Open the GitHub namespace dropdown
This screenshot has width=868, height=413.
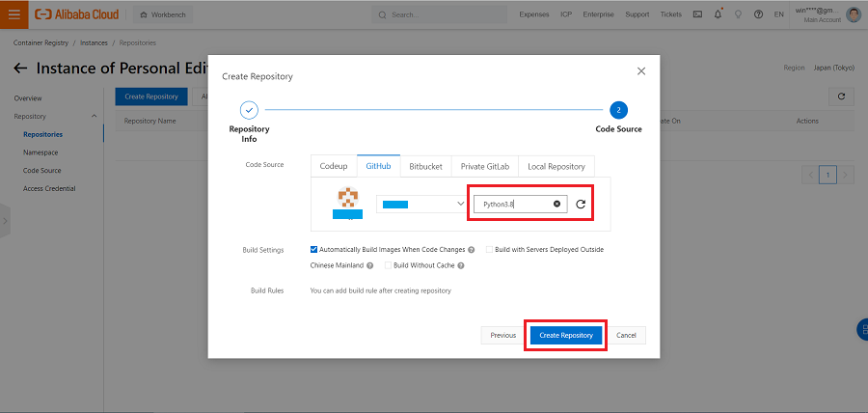(x=420, y=205)
